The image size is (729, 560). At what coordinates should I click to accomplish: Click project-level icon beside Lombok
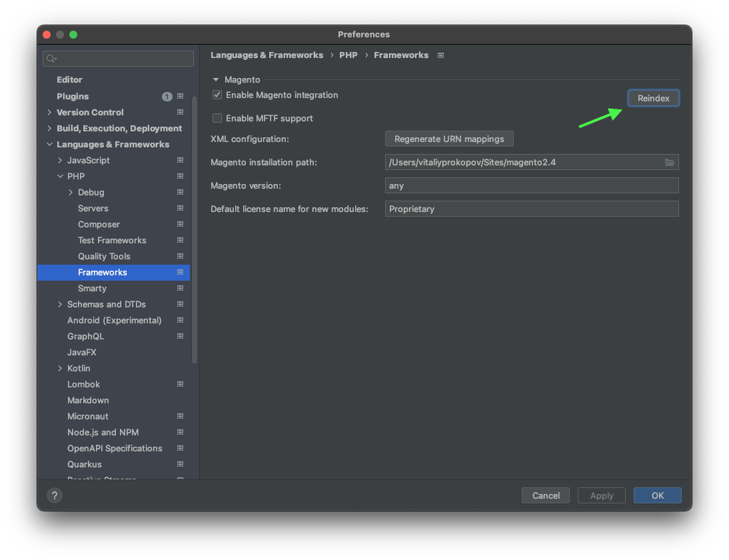tap(181, 384)
